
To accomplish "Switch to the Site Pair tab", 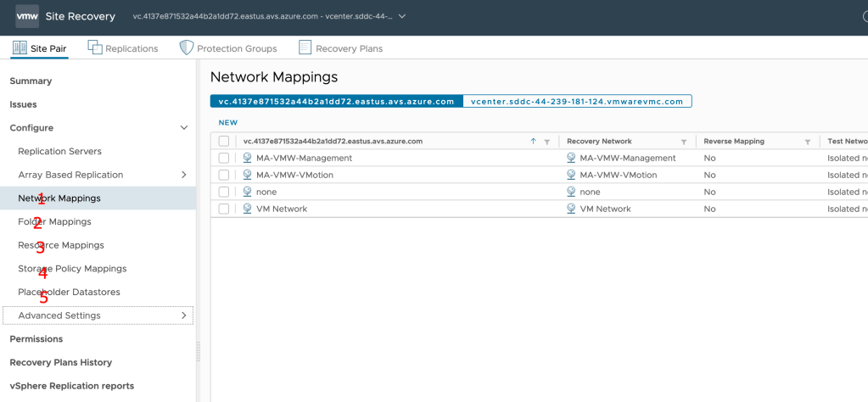I will 39,48.
